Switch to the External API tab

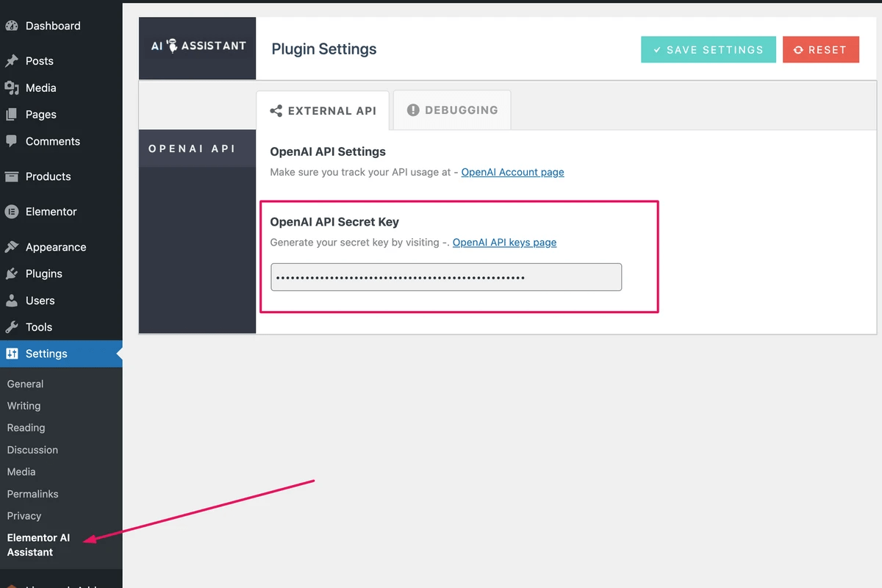pos(323,110)
